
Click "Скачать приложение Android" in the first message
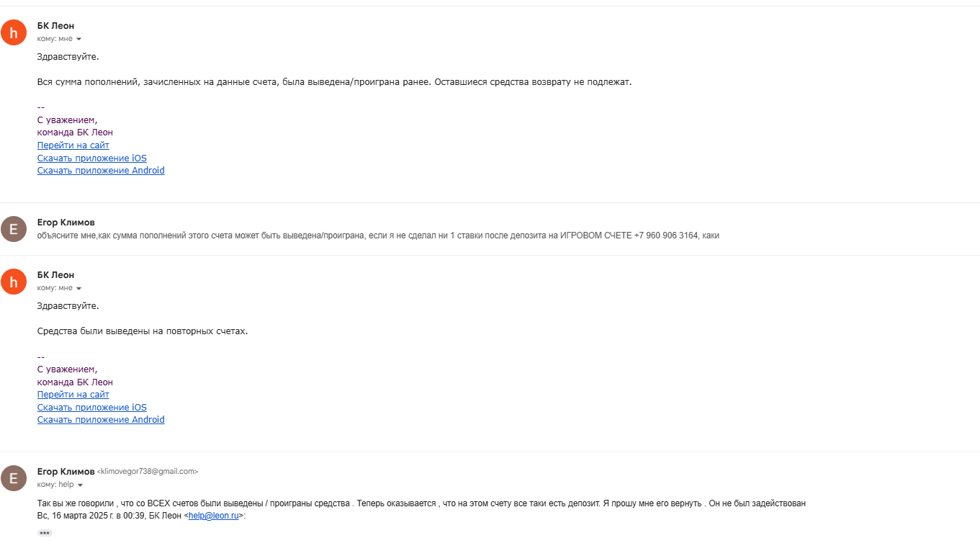click(x=101, y=171)
